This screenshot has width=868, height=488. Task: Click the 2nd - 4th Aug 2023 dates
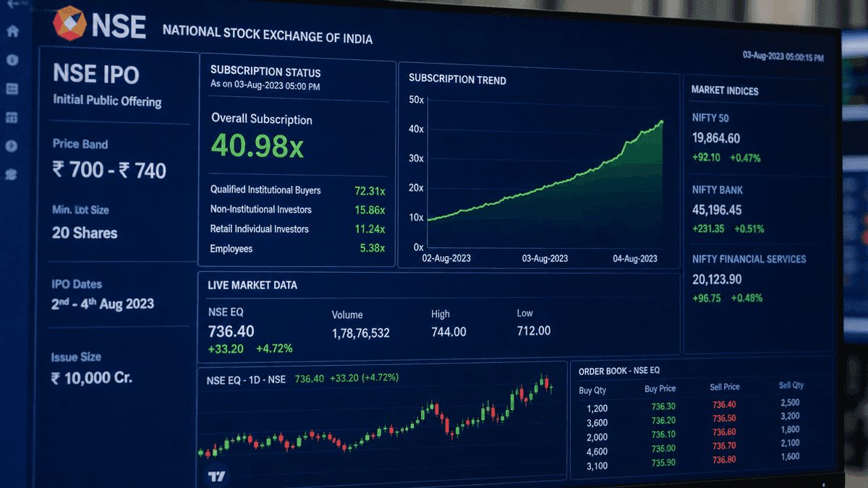click(103, 304)
